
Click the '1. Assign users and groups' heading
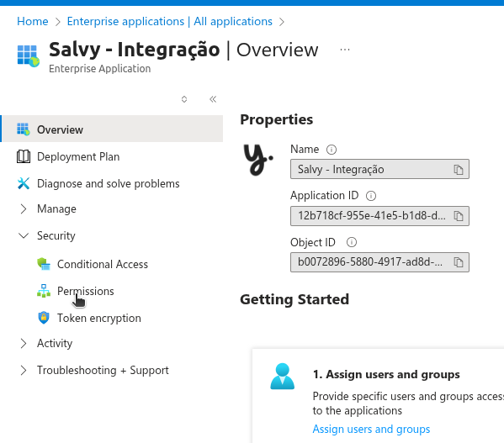pos(386,374)
